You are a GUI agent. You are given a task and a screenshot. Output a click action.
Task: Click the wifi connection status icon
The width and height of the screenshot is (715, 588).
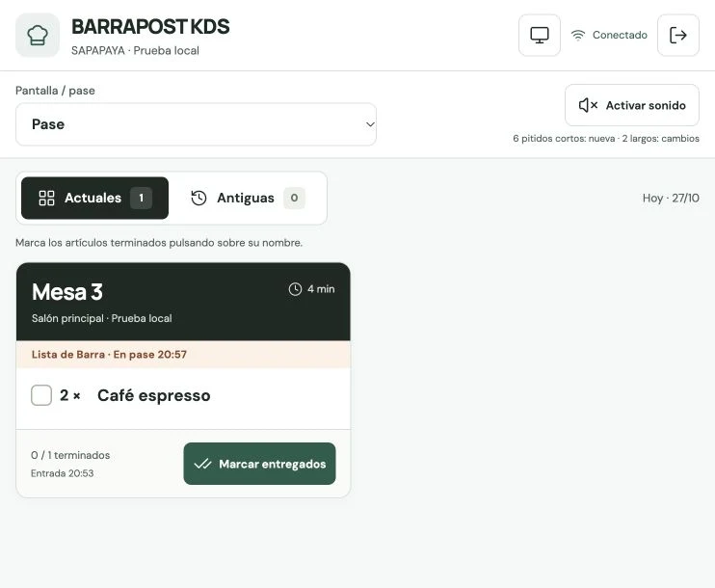[578, 35]
